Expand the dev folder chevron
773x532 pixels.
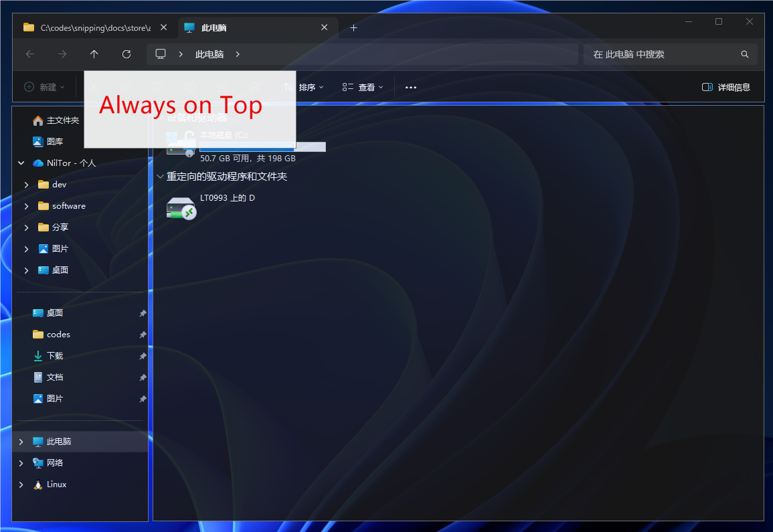tap(26, 185)
